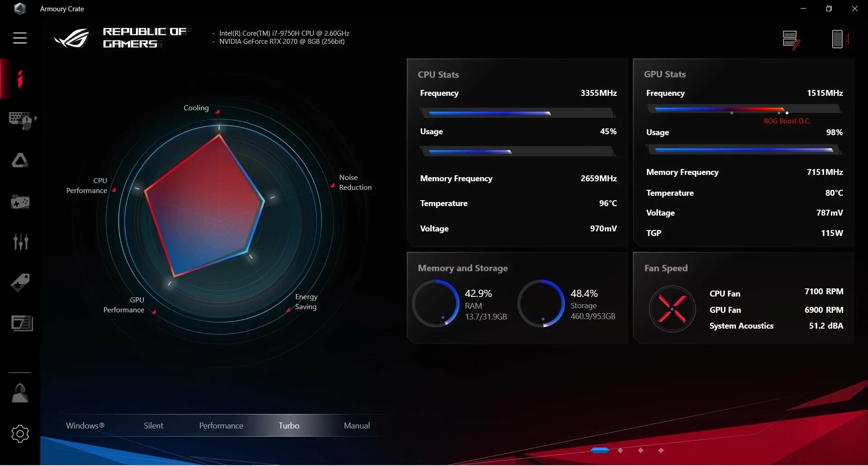The height and width of the screenshot is (466, 868).
Task: Click the CPU Usage bar
Action: point(518,151)
